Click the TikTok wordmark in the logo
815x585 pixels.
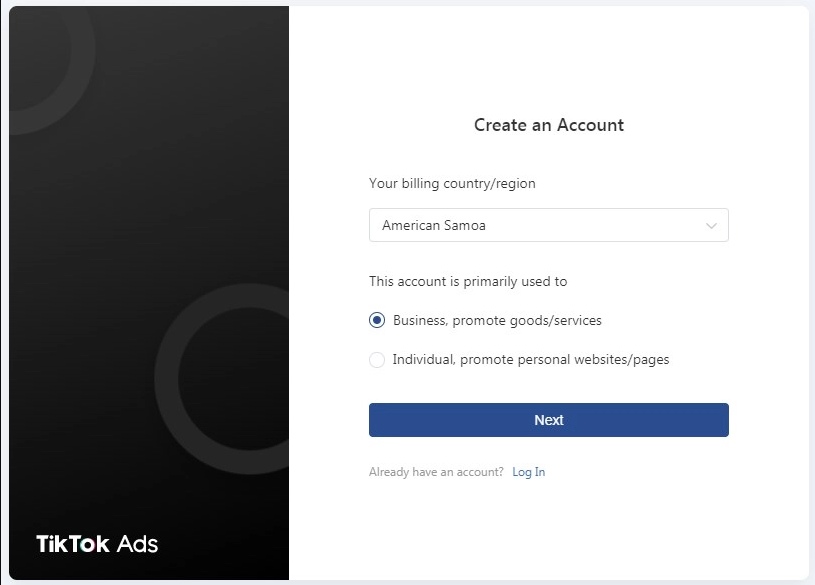(x=73, y=544)
